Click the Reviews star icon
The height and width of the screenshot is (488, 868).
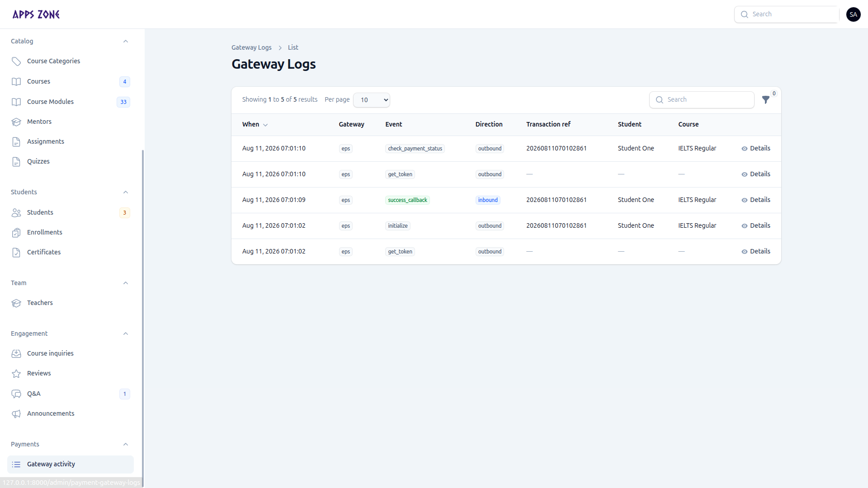16,374
